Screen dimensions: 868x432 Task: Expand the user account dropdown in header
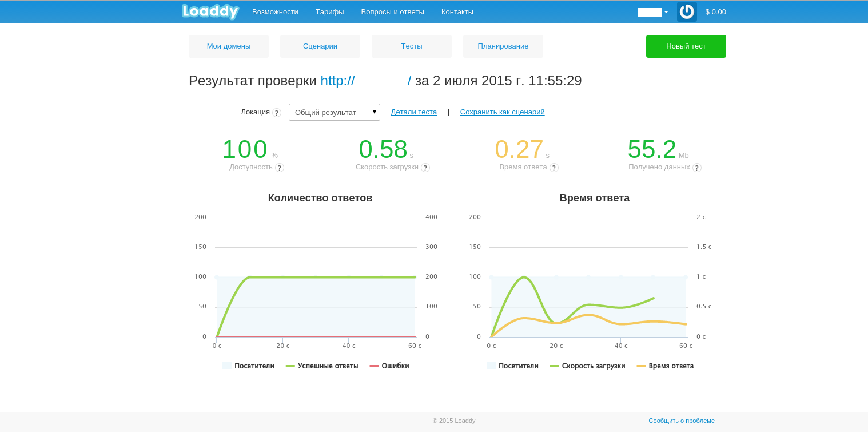pos(653,12)
